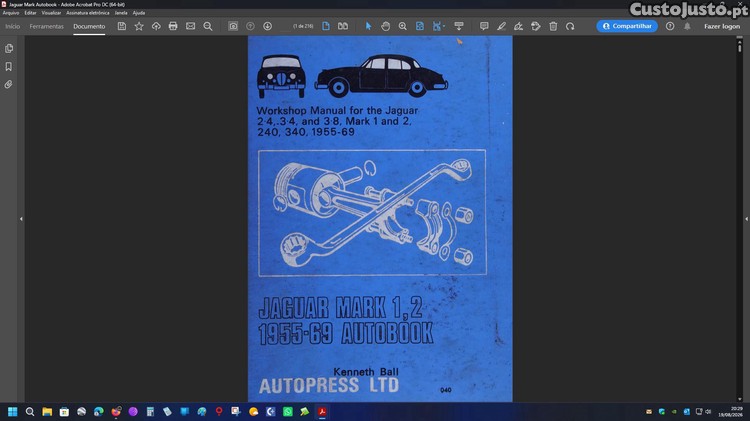Click the stamp tool icon
Viewport: 750px width, 421px height.
[x=536, y=26]
